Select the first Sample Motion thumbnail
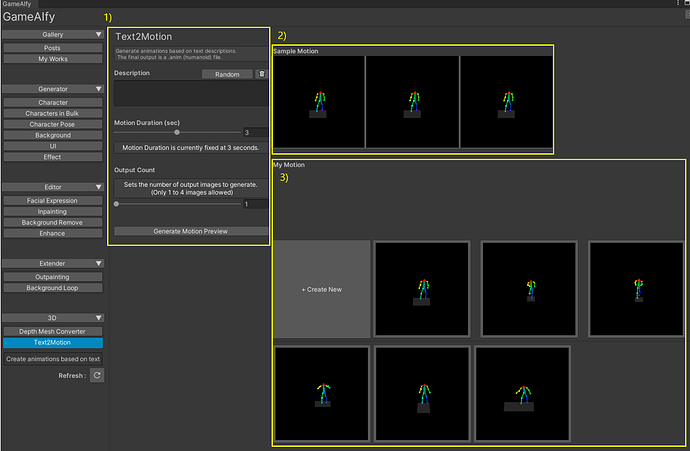 [x=318, y=102]
